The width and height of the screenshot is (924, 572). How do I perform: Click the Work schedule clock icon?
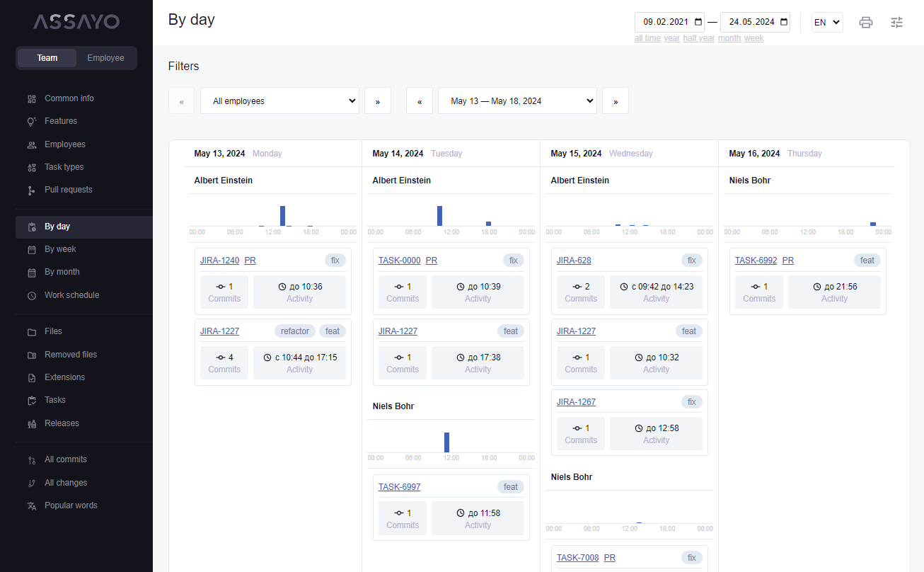point(31,296)
